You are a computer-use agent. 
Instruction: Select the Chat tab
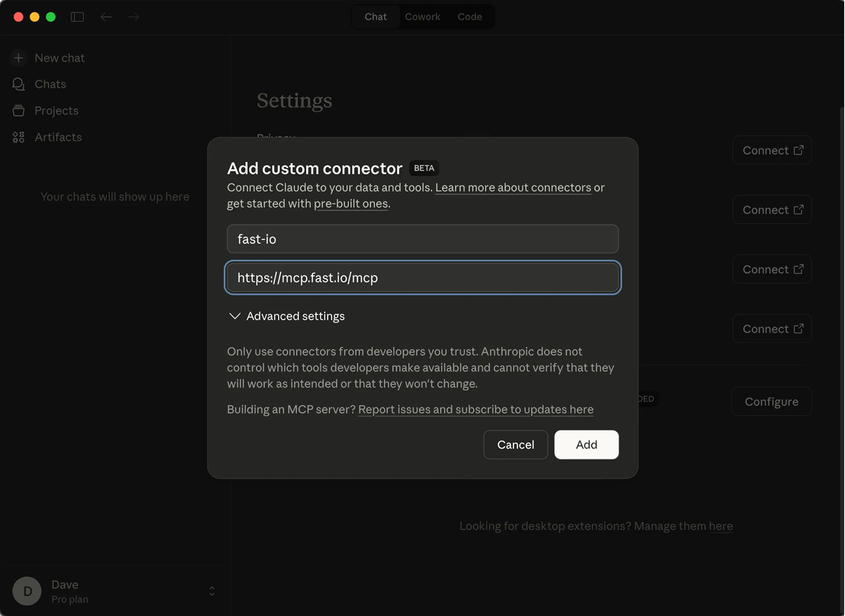pos(375,17)
